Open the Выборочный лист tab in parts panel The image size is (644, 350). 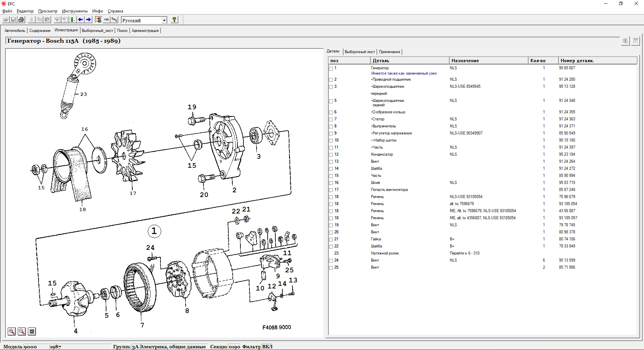coord(360,52)
